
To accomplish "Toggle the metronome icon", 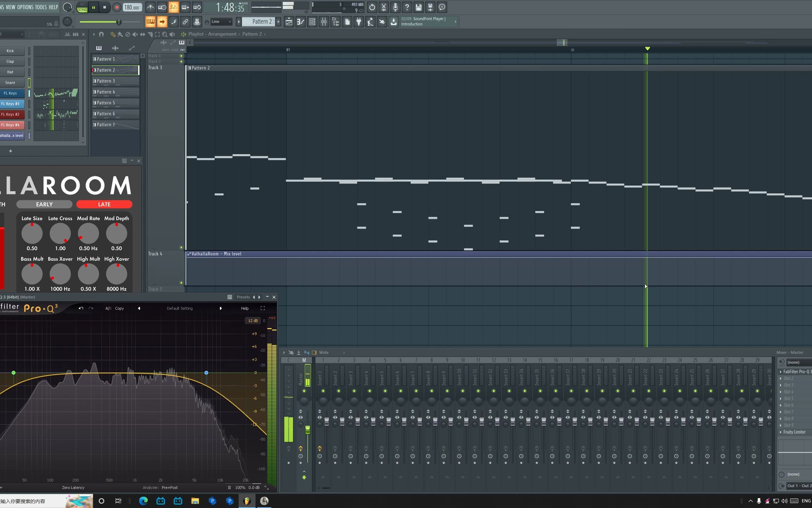I will coord(150,7).
